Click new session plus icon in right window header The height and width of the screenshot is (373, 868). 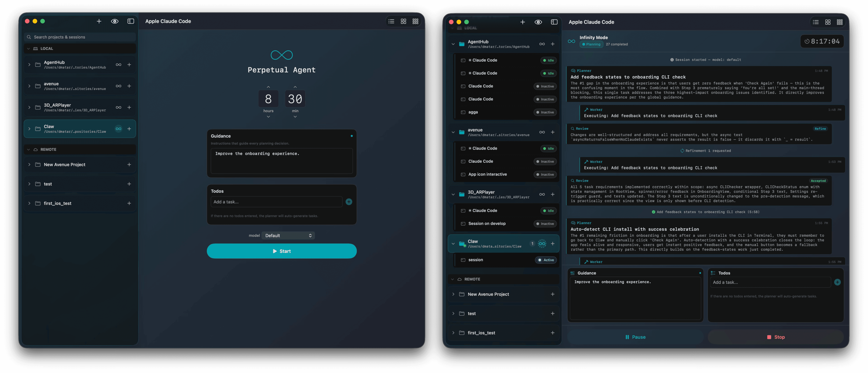523,22
